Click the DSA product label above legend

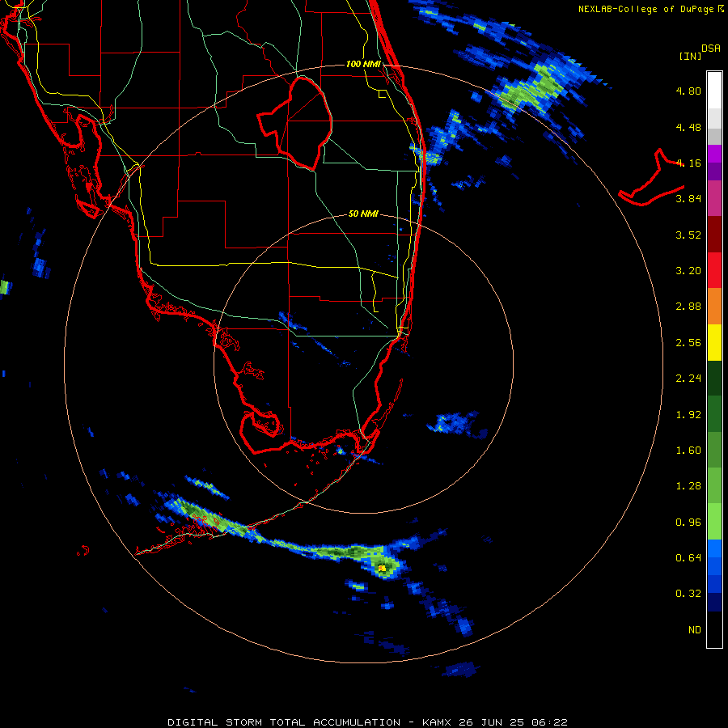[711, 48]
